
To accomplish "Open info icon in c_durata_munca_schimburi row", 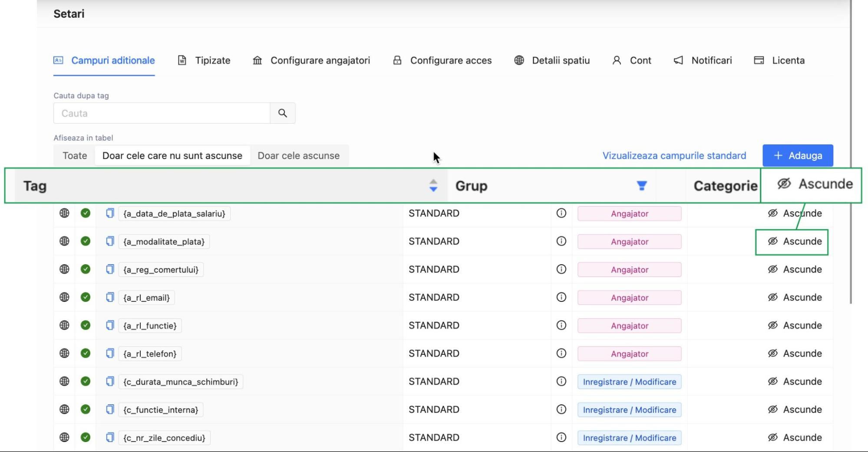I will click(561, 381).
